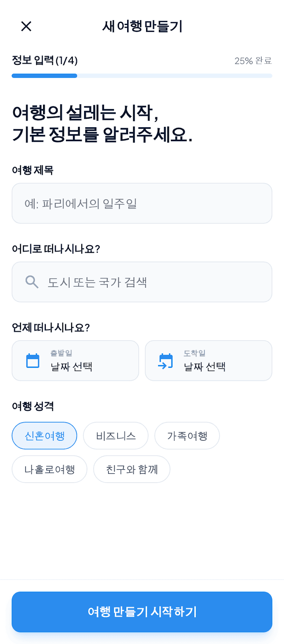Viewport: 284px width, 644px height.
Task: Click the 25% 완료 progress text
Action: [x=253, y=61]
